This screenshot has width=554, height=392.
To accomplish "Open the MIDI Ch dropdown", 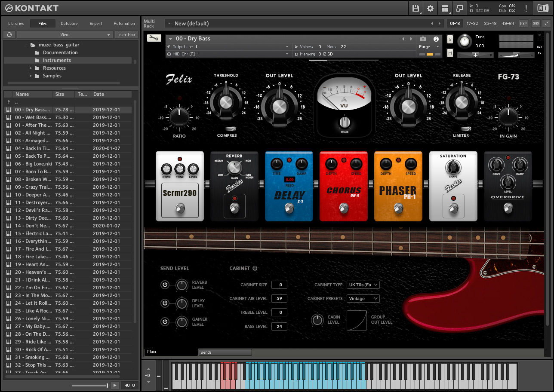I will [x=228, y=54].
